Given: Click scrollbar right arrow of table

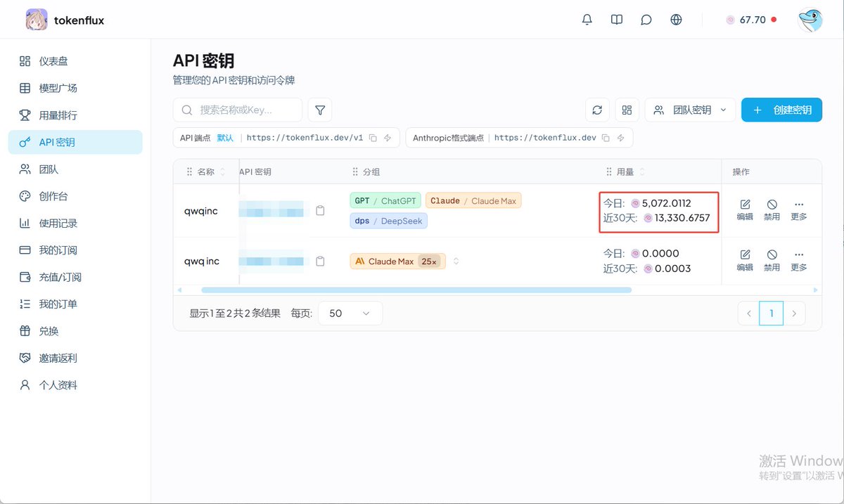Looking at the screenshot, I should pos(815,290).
